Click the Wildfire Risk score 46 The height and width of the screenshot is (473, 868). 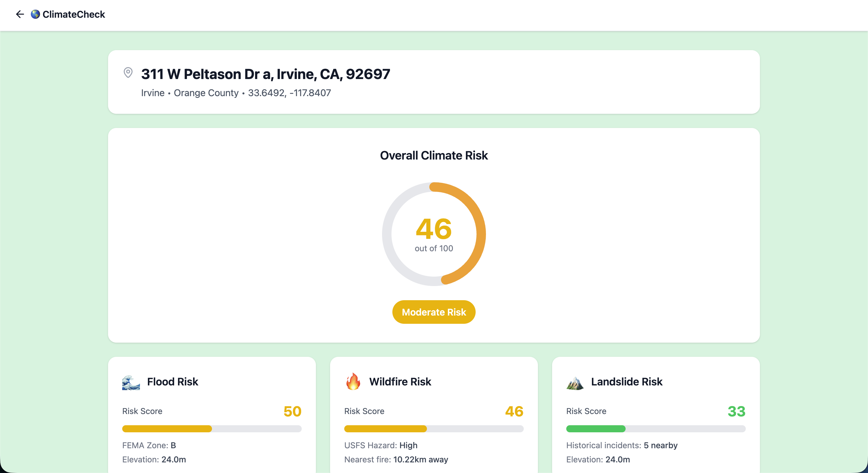(514, 411)
